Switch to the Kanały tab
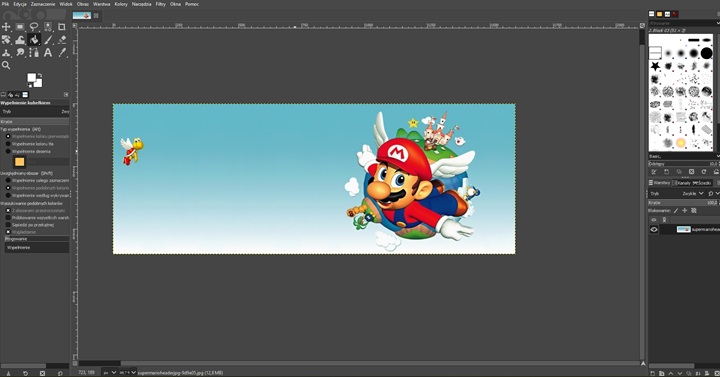The height and width of the screenshot is (377, 720). (x=681, y=183)
